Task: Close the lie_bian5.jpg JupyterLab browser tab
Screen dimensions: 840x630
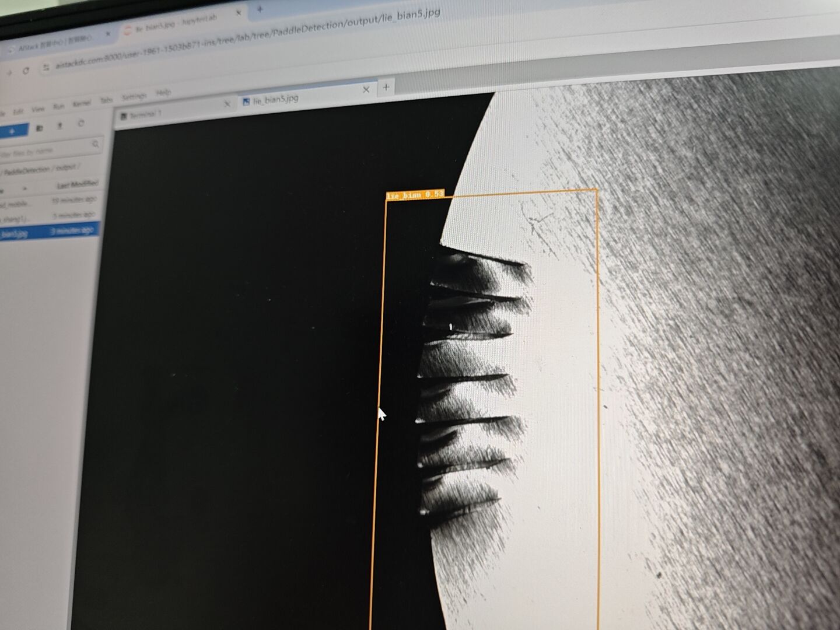Action: click(238, 13)
